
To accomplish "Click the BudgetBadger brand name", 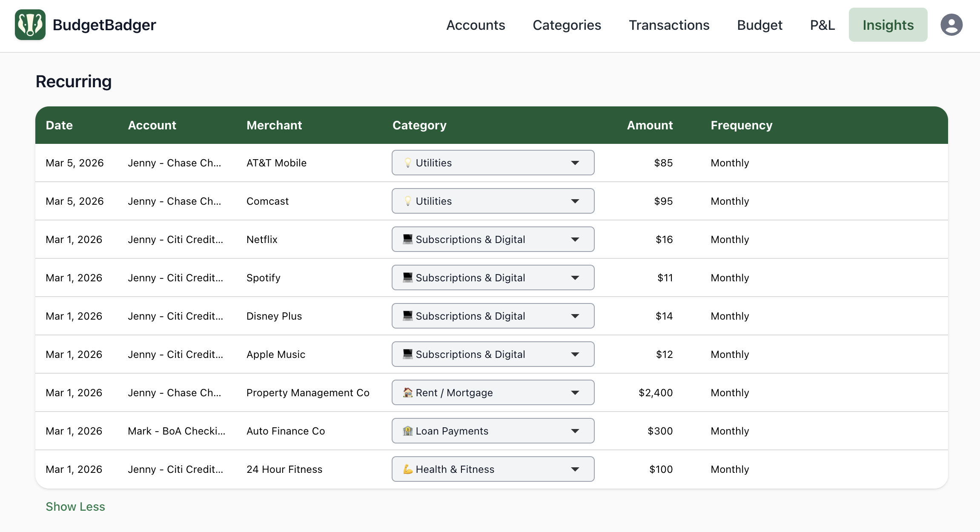I will pos(104,25).
